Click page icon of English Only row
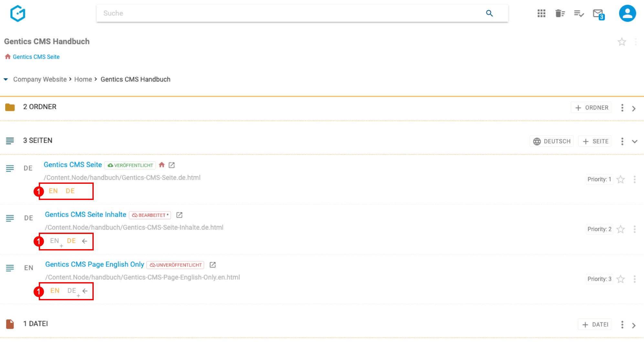Viewport: 644px width, 343px height. pyautogui.click(x=10, y=268)
